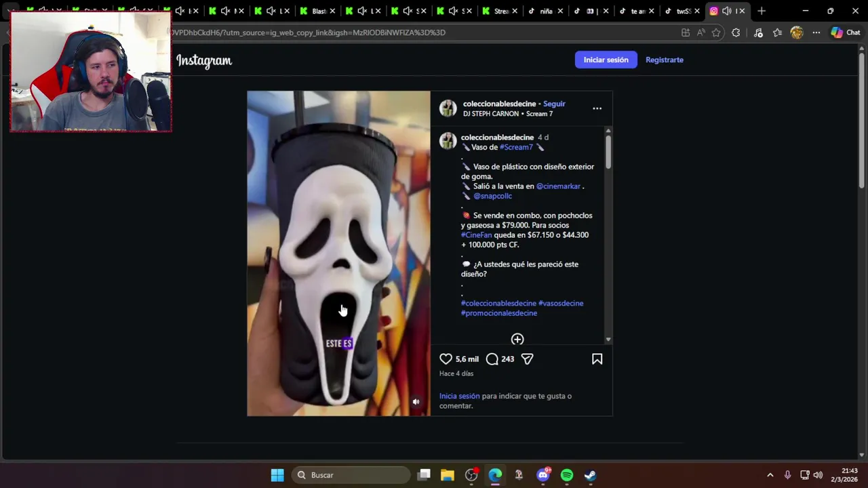The width and height of the screenshot is (868, 488).
Task: Share the post with the paper plane icon
Action: [527, 359]
